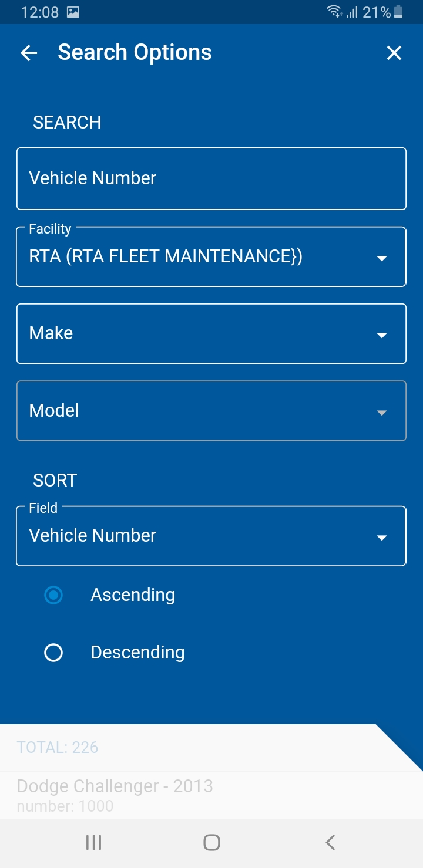
Task: Close Search Options with the X icon
Action: (x=394, y=53)
